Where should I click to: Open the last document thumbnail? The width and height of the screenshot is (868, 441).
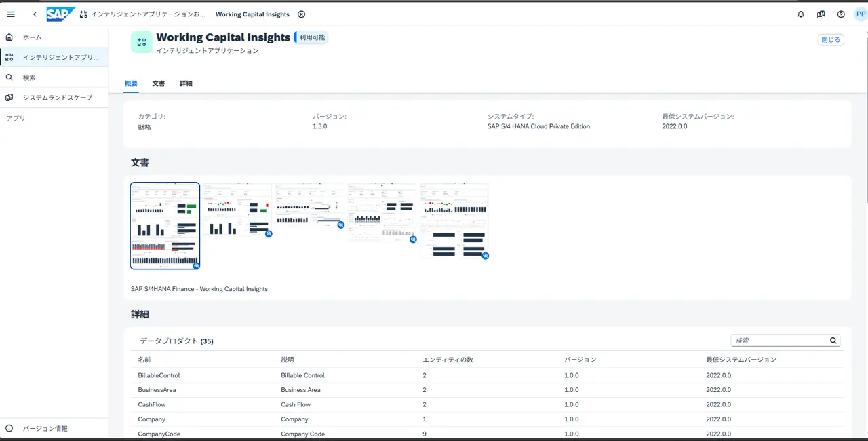[454, 220]
